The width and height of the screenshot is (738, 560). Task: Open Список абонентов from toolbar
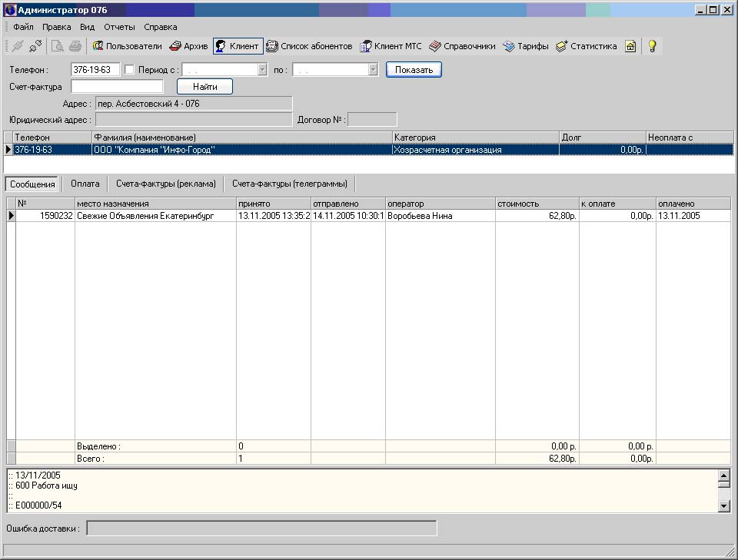point(309,46)
